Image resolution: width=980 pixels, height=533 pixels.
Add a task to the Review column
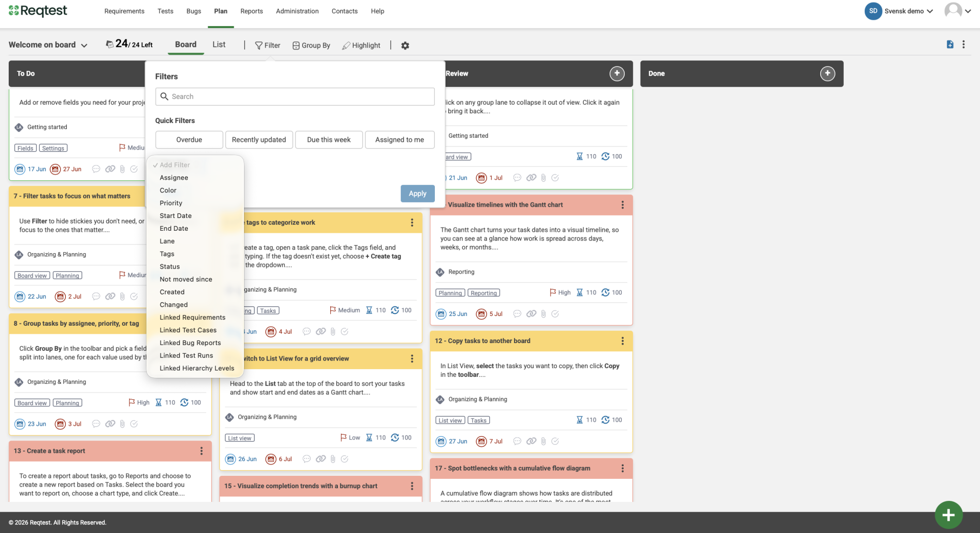(x=617, y=74)
